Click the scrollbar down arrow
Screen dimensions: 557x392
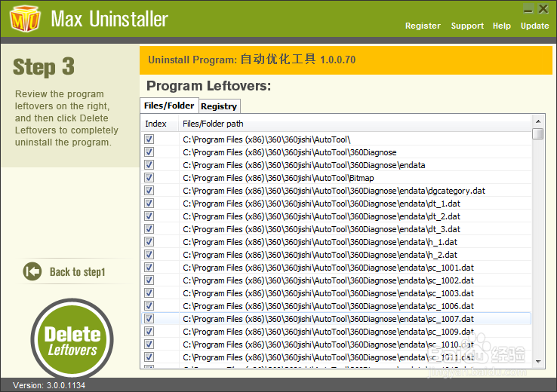pos(538,362)
